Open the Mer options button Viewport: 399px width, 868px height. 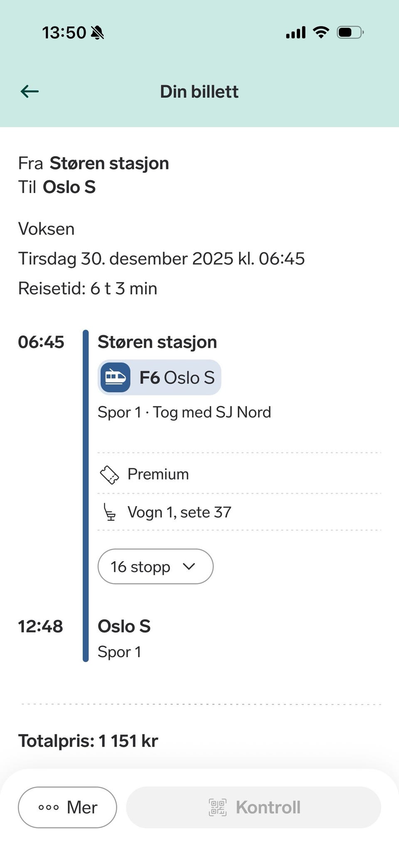coord(67,807)
